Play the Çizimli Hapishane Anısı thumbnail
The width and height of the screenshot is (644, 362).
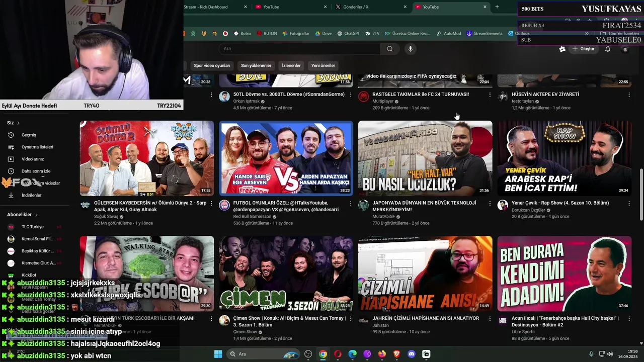(425, 274)
